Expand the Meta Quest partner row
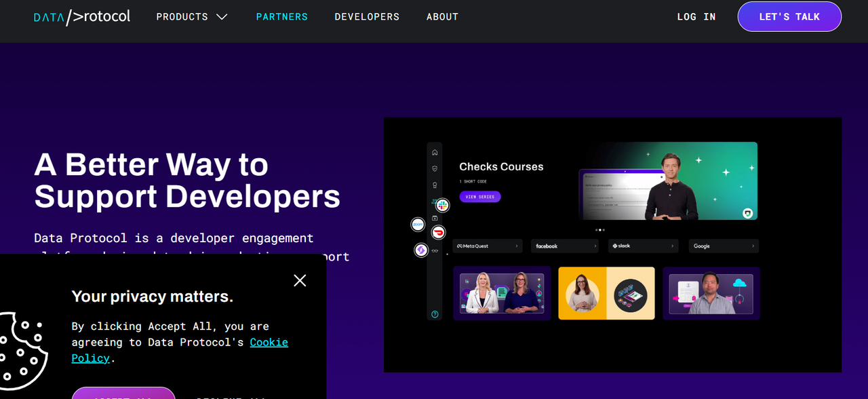This screenshot has width=868, height=399. (488, 246)
